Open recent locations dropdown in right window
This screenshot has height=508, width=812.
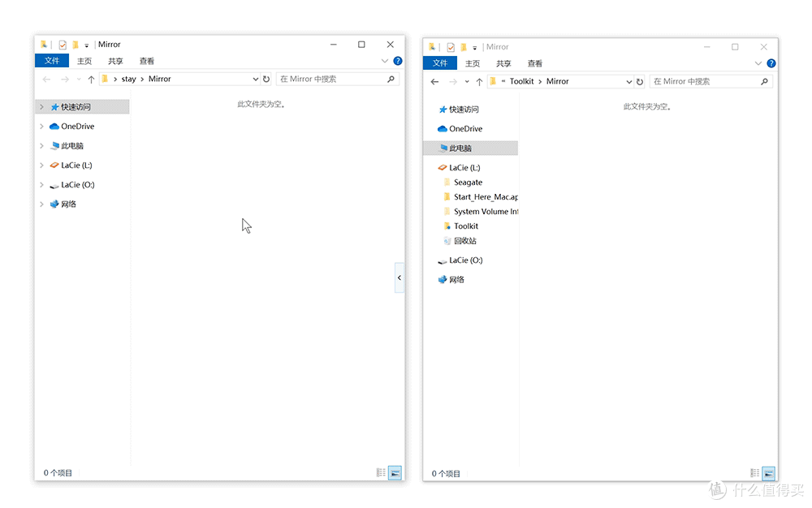pyautogui.click(x=467, y=82)
